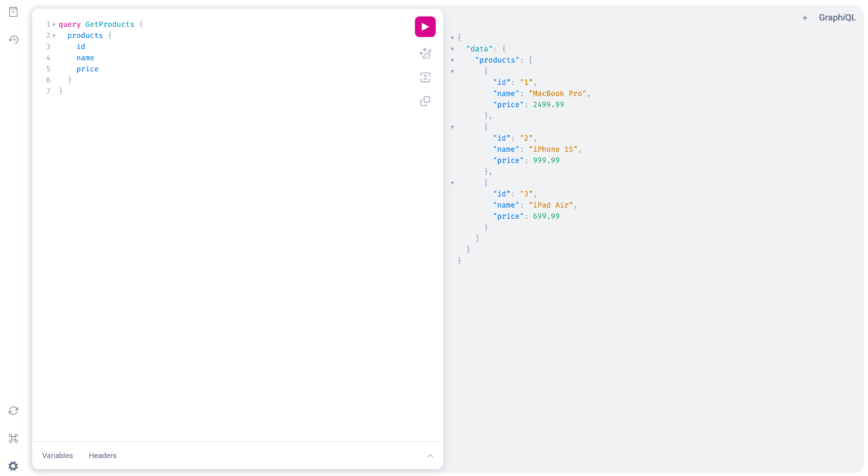Screen dimensions: 868x476
Task: Click line number 7 in the gutter
Action: coord(48,91)
